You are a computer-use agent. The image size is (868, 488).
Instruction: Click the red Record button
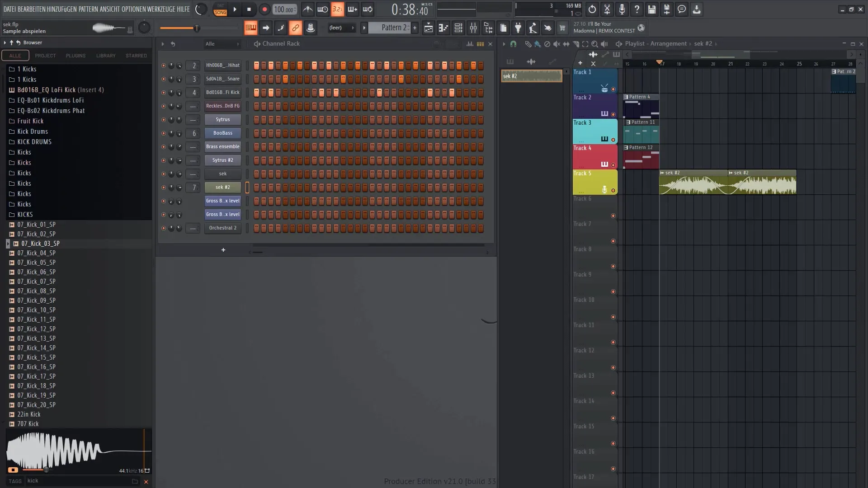[264, 9]
